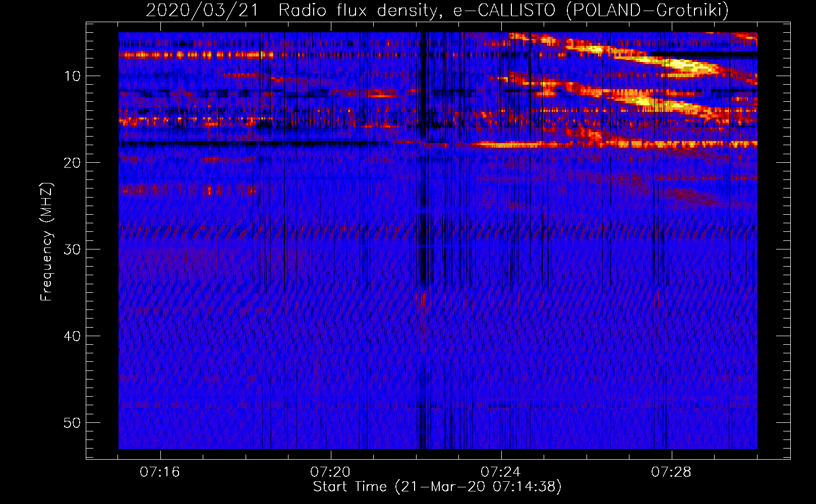Click the 07:28 time tick label

click(671, 472)
